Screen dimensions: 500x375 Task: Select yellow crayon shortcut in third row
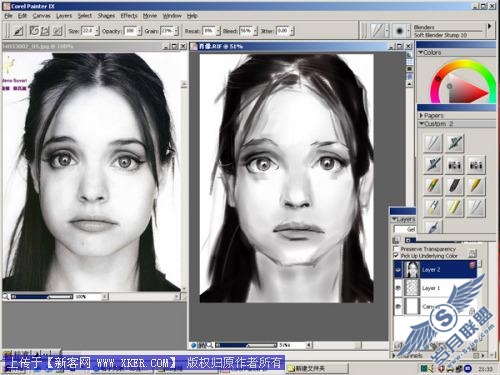(476, 186)
